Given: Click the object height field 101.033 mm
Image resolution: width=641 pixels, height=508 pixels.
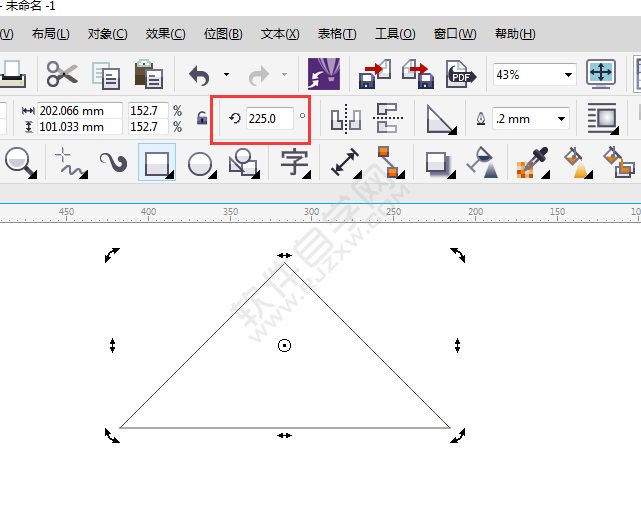Looking at the screenshot, I should (x=80, y=127).
